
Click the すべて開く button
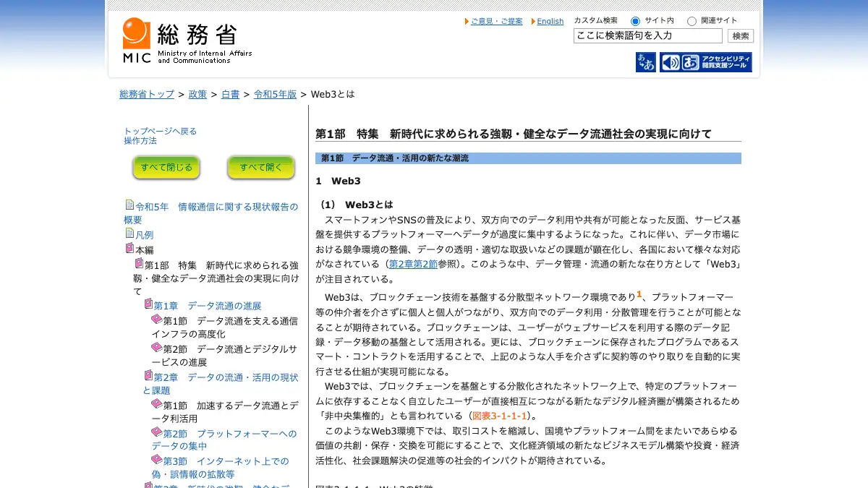pyautogui.click(x=261, y=167)
